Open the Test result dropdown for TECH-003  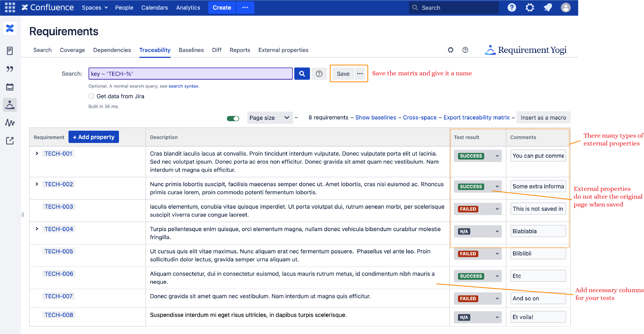[x=477, y=209]
